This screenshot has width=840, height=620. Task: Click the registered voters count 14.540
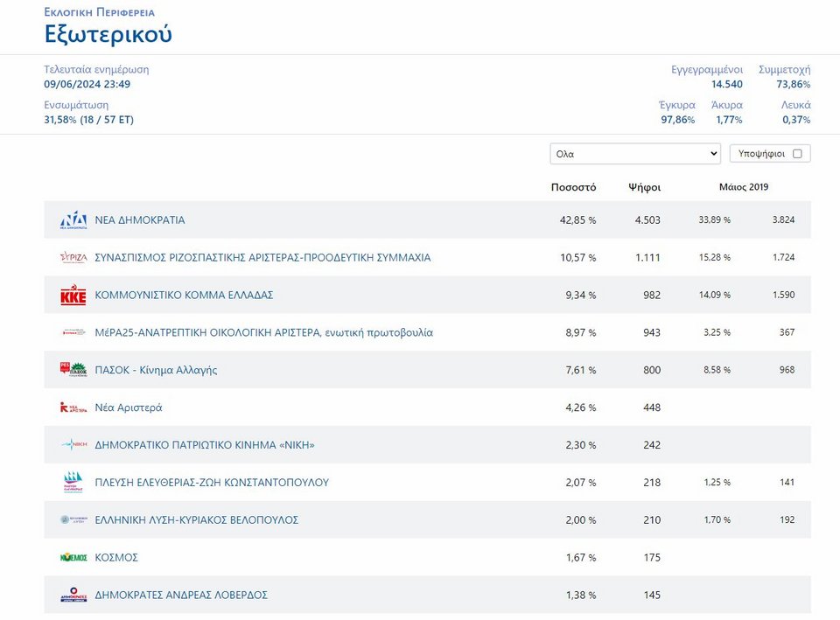click(x=727, y=84)
